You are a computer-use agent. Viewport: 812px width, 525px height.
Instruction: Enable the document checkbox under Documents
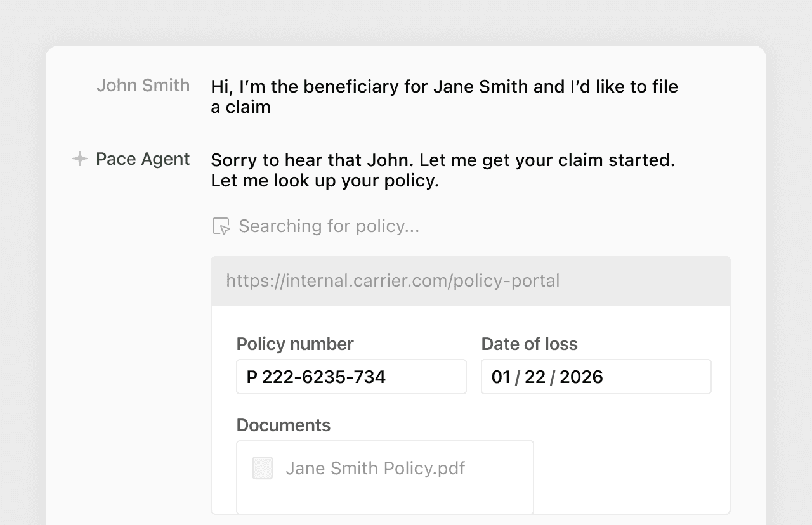[x=262, y=468]
